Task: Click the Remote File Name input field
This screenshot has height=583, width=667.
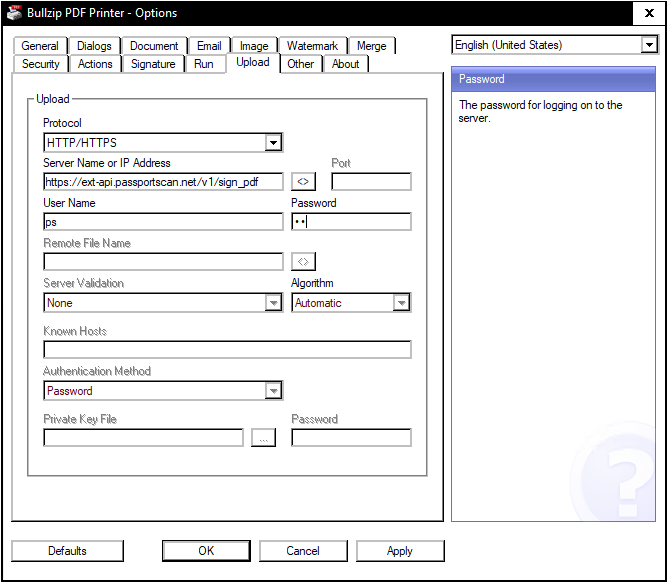Action: tap(163, 262)
